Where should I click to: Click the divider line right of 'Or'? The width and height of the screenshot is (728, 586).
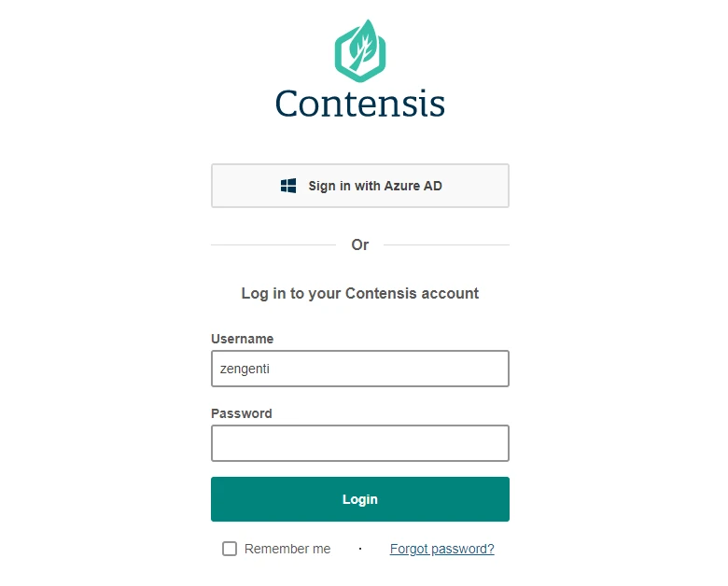[447, 244]
